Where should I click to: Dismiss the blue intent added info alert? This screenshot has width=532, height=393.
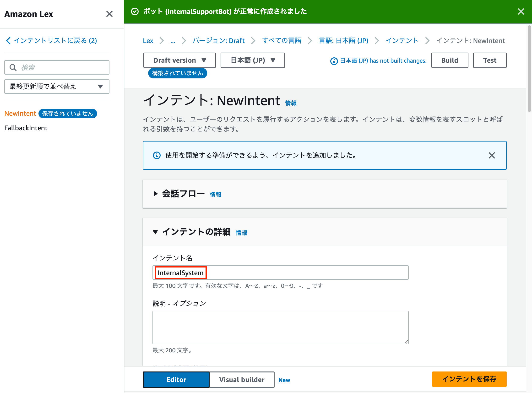(x=492, y=155)
